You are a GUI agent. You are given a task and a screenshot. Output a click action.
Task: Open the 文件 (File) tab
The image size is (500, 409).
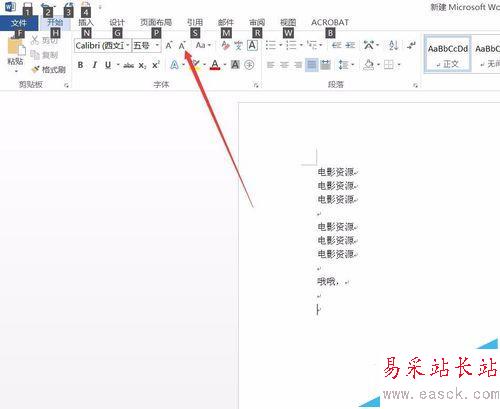[x=19, y=23]
